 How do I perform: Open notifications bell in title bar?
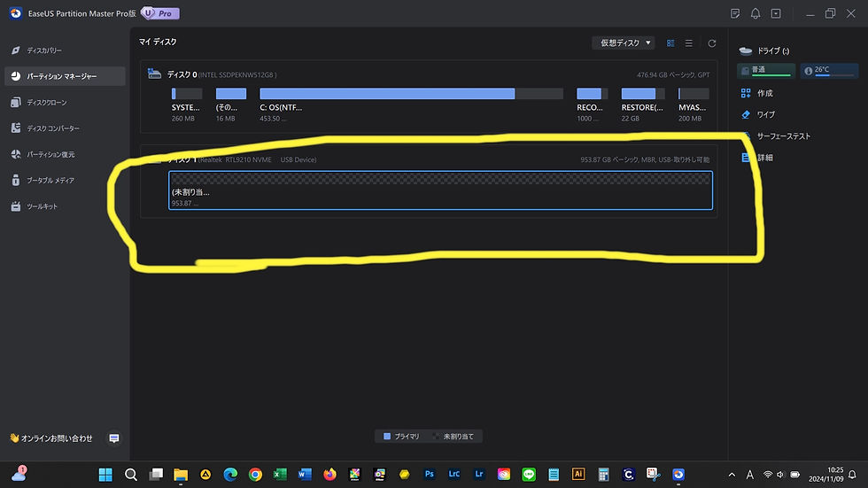(x=755, y=13)
